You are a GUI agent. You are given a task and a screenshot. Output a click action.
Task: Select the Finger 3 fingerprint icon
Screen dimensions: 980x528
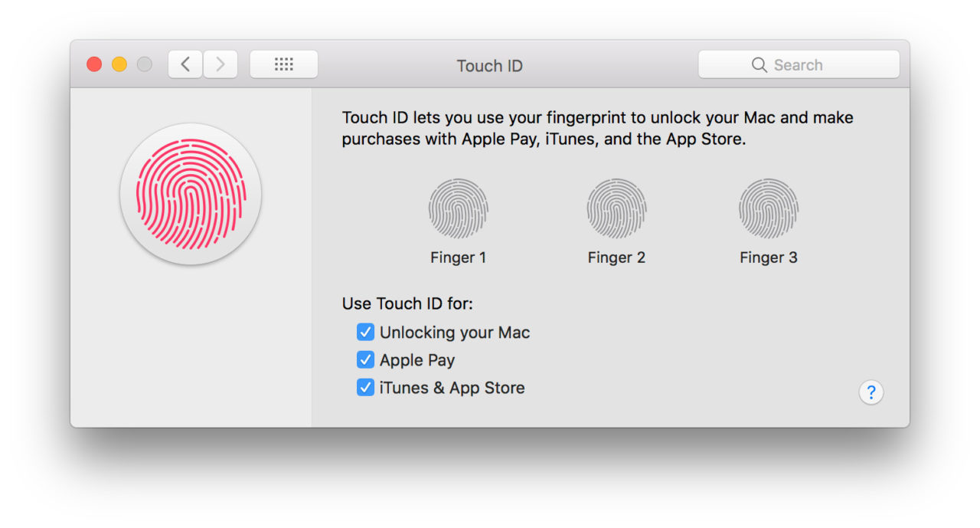[x=769, y=207]
